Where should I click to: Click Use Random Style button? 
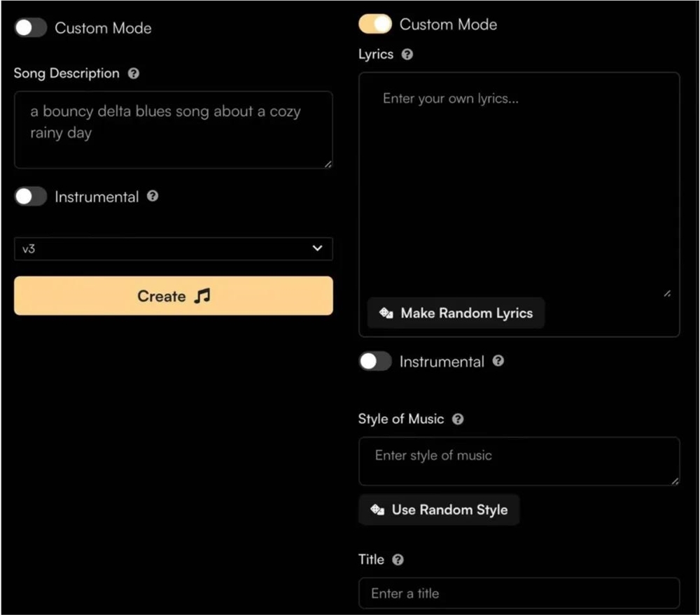[439, 510]
